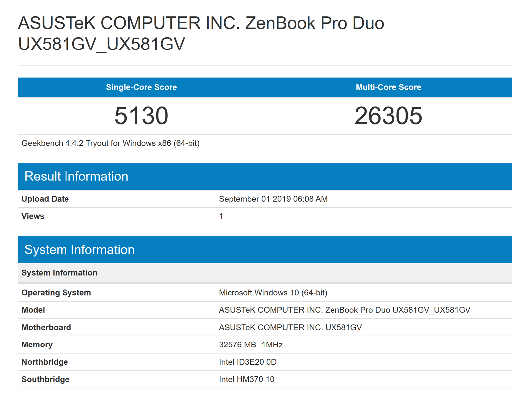532x394 pixels.
Task: Select the multi-core score value 26305
Action: tap(388, 116)
